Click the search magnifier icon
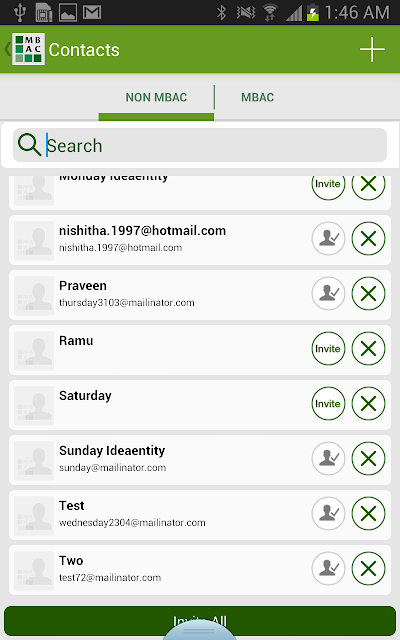Screen dimensions: 400x640 point(29,145)
